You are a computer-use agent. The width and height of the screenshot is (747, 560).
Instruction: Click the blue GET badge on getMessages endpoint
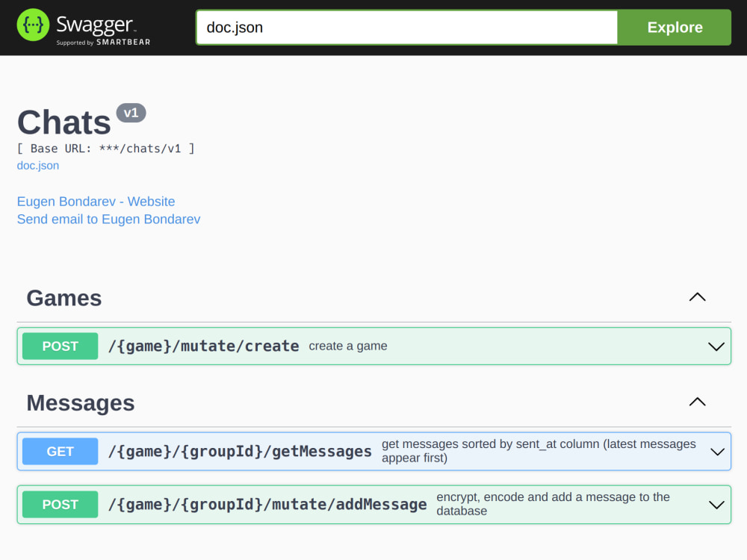pyautogui.click(x=60, y=451)
